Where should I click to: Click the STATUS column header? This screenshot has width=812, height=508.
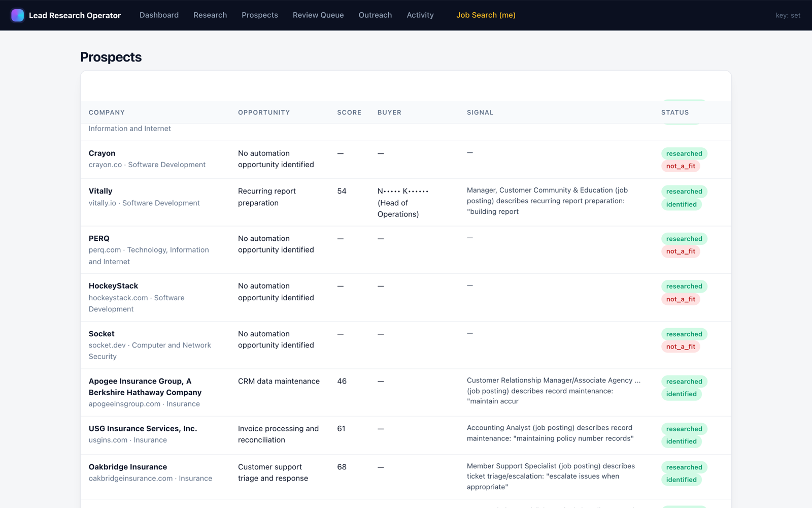675,112
